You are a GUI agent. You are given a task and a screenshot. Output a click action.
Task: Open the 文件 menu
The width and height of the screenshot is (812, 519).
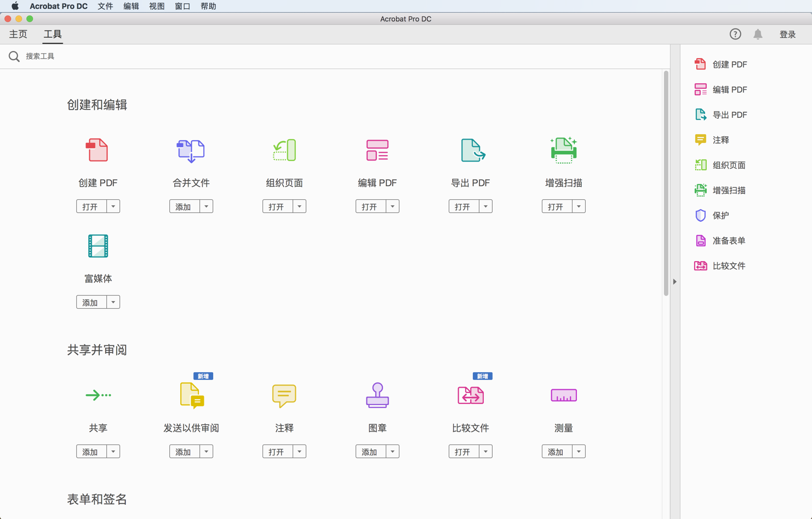(105, 6)
